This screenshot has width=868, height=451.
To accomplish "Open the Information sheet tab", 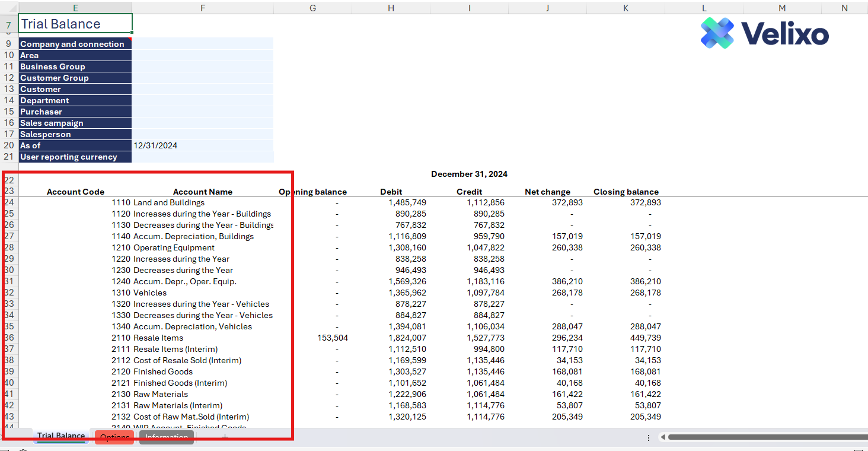I will (167, 437).
